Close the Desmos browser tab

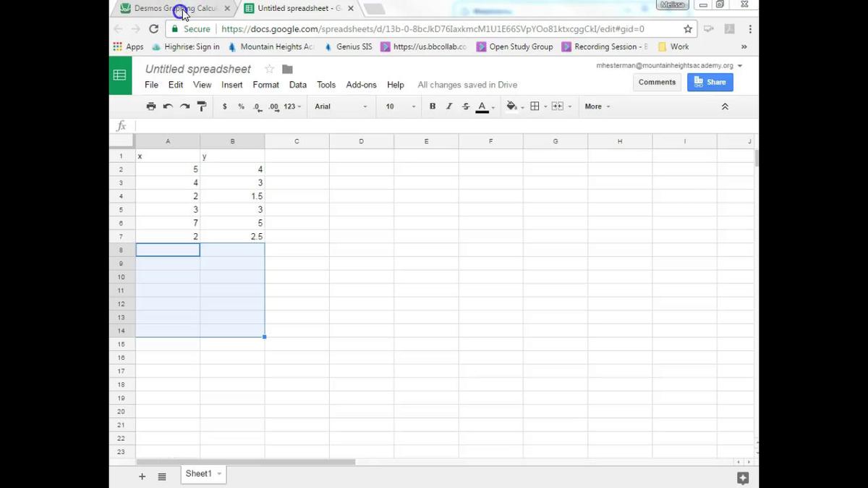coord(227,9)
